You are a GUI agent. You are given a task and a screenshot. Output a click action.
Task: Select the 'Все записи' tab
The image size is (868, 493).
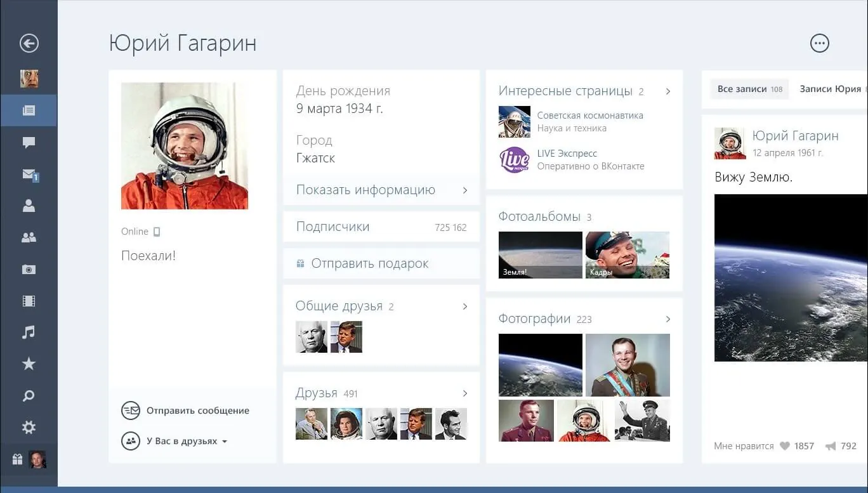(x=749, y=89)
